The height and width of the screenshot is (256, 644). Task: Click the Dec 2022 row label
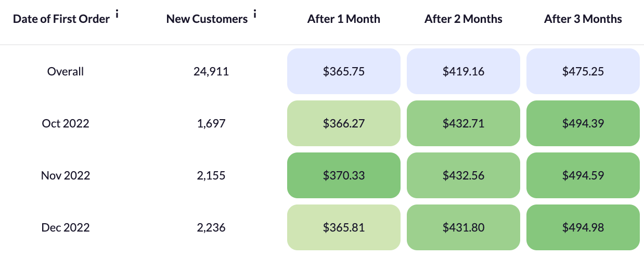[x=66, y=227]
